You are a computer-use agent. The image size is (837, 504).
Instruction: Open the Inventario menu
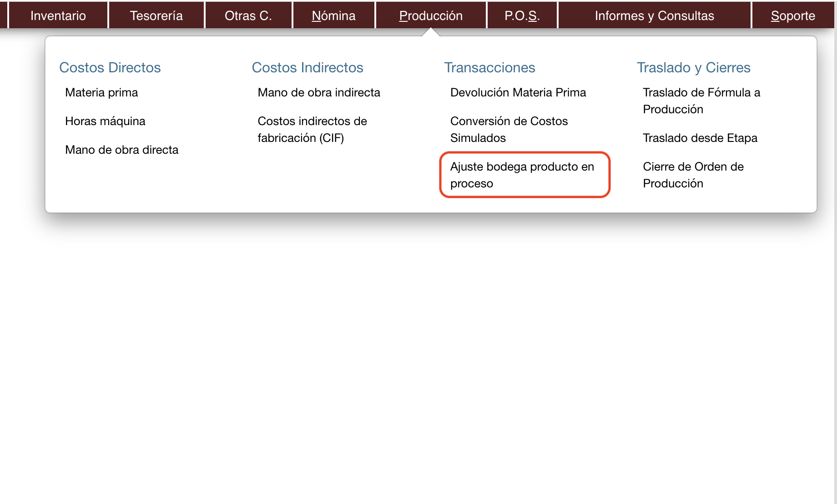click(58, 15)
